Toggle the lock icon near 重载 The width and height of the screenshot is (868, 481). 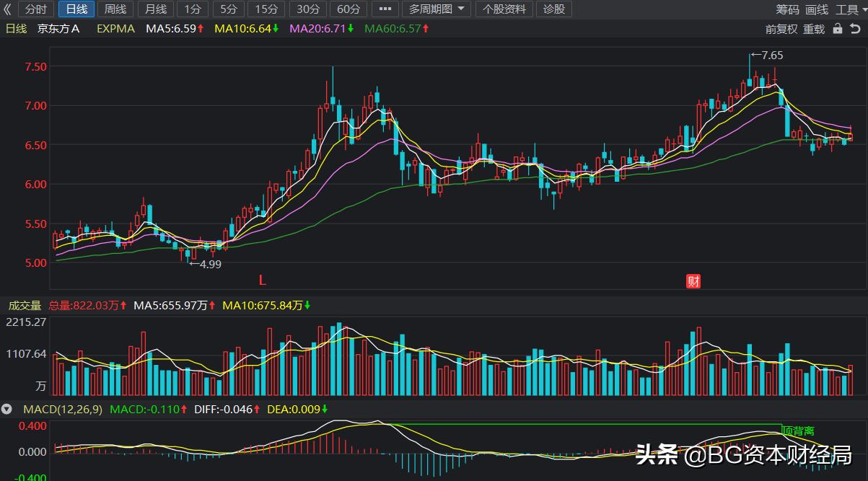tap(837, 30)
